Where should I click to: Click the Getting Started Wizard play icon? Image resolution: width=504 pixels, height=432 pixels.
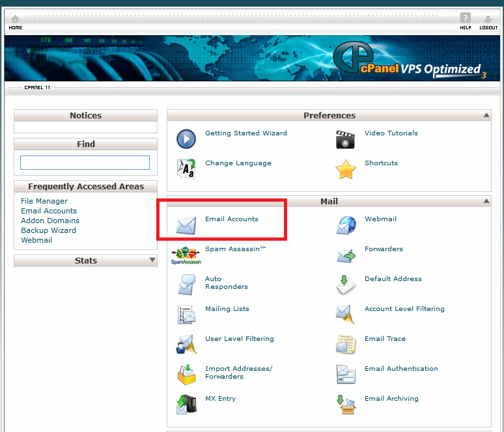186,139
